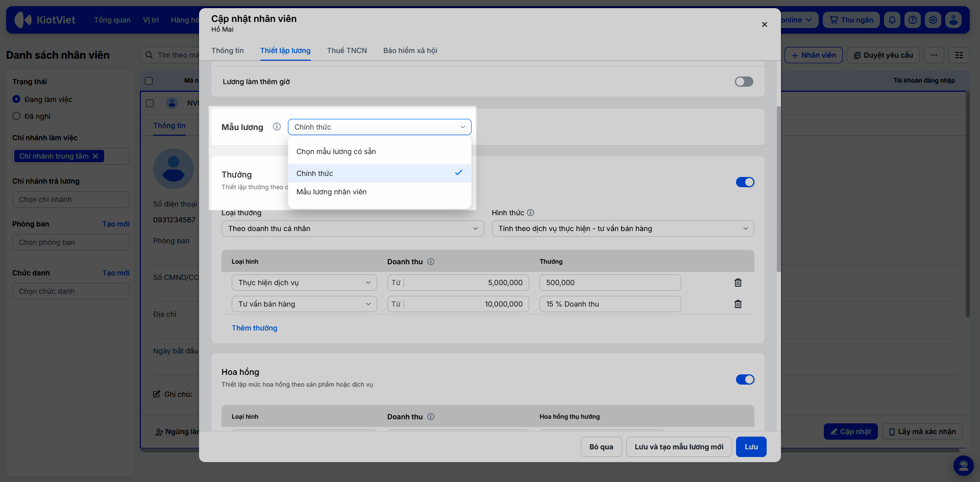Open the Chọn chi nhánh dropdown
Screen dimensions: 980x482
[x=71, y=199]
